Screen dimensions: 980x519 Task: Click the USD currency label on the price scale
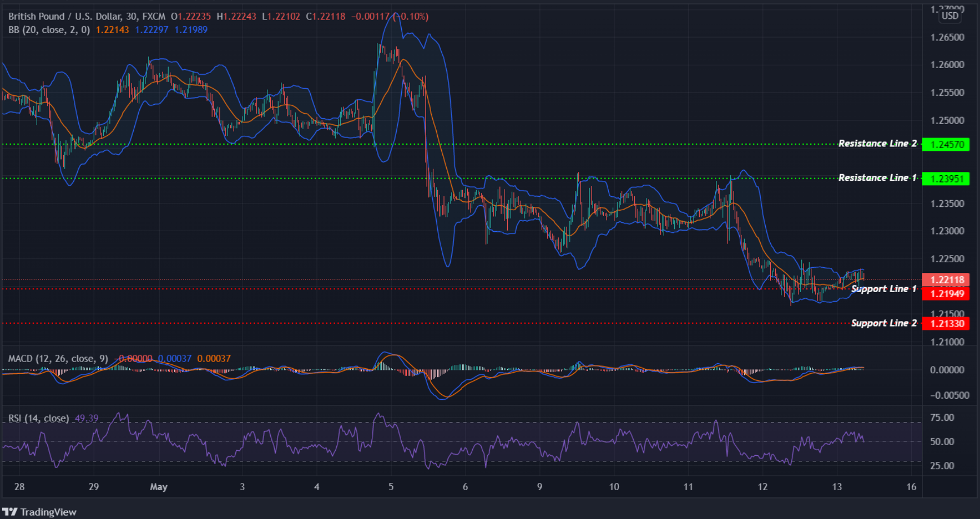949,16
